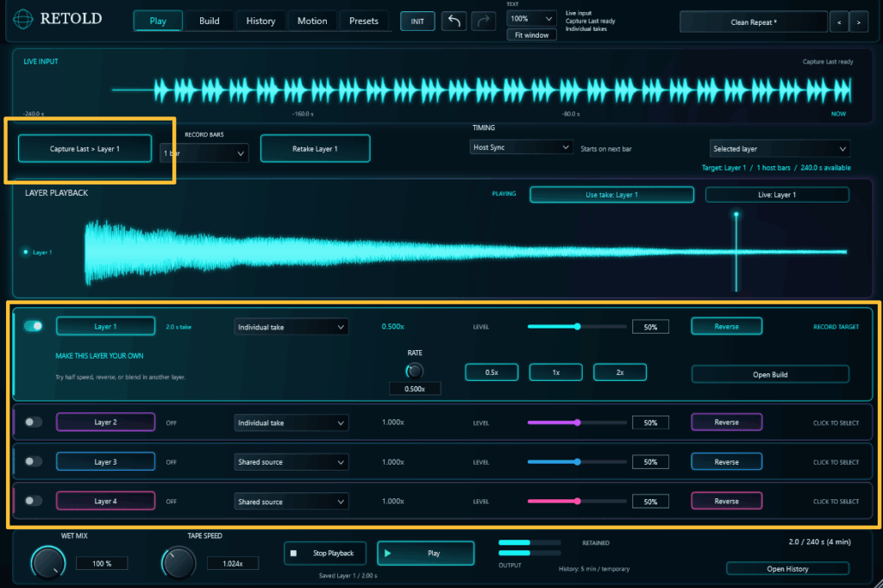Click the Play transport button
883x588 pixels.
425,553
